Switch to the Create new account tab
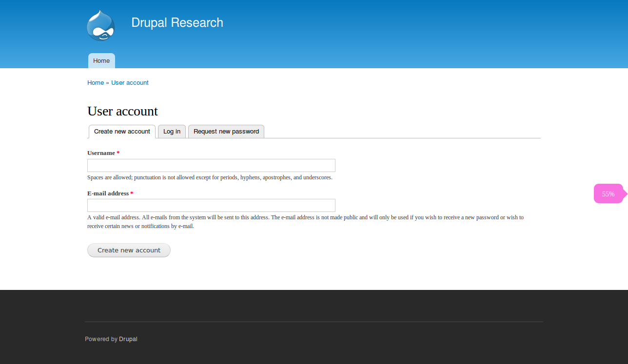Screen dimensions: 628x364 pyautogui.click(x=122, y=132)
